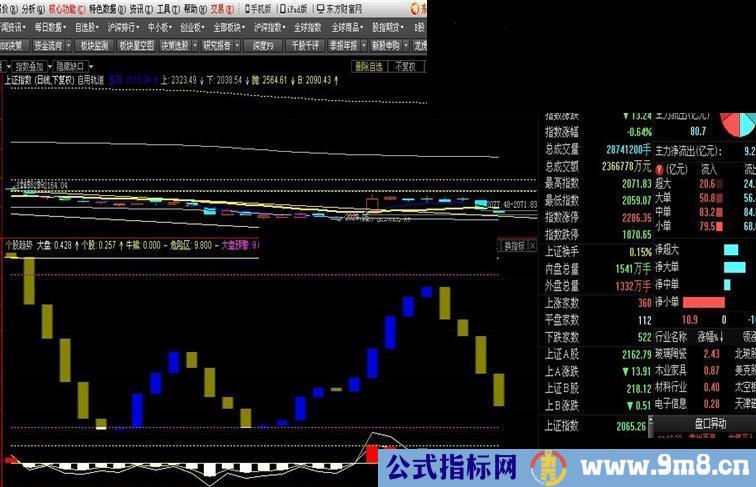Open the 特色数据 menu
This screenshot has width=756, height=487.
(x=108, y=9)
